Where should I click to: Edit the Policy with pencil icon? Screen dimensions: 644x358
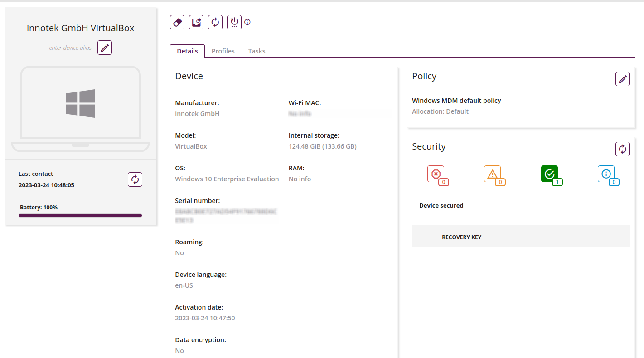coord(623,79)
